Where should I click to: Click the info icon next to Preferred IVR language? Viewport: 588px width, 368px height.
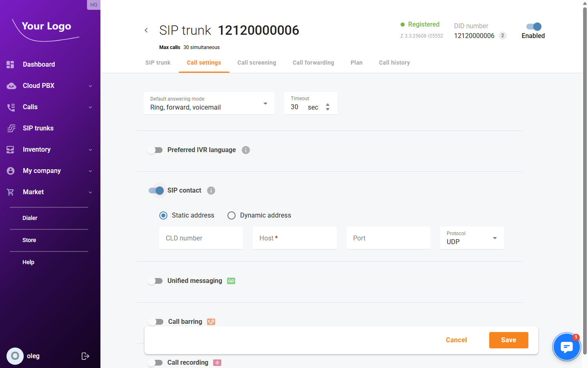tap(245, 150)
